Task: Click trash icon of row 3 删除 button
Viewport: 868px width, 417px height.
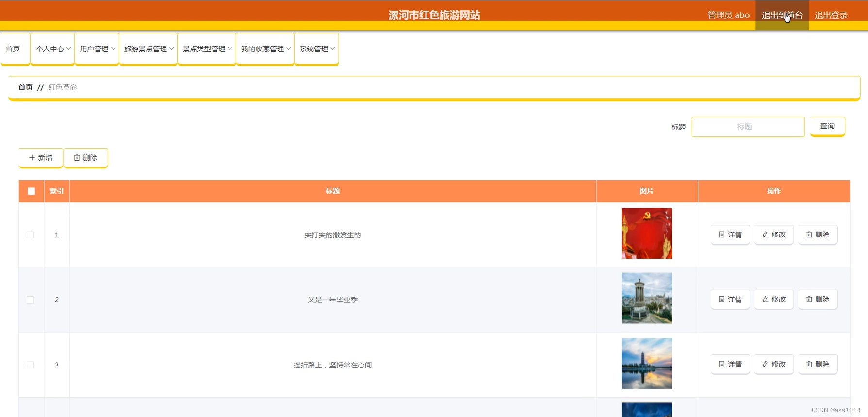Action: click(809, 364)
